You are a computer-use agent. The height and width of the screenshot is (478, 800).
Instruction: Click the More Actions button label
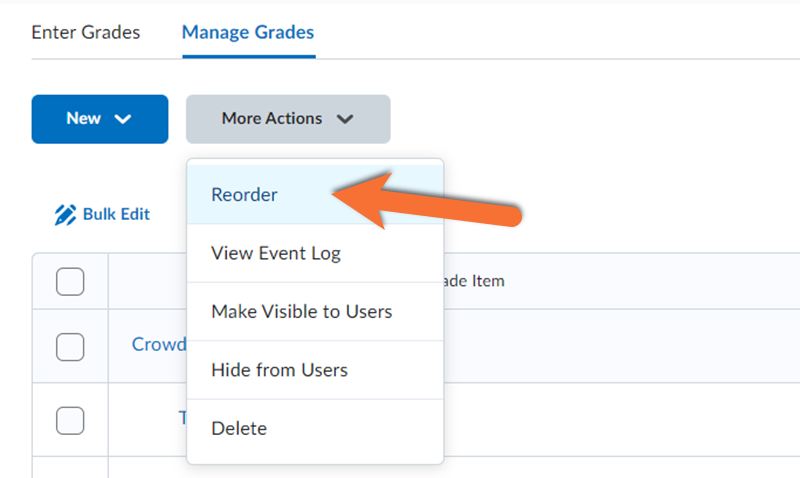271,119
